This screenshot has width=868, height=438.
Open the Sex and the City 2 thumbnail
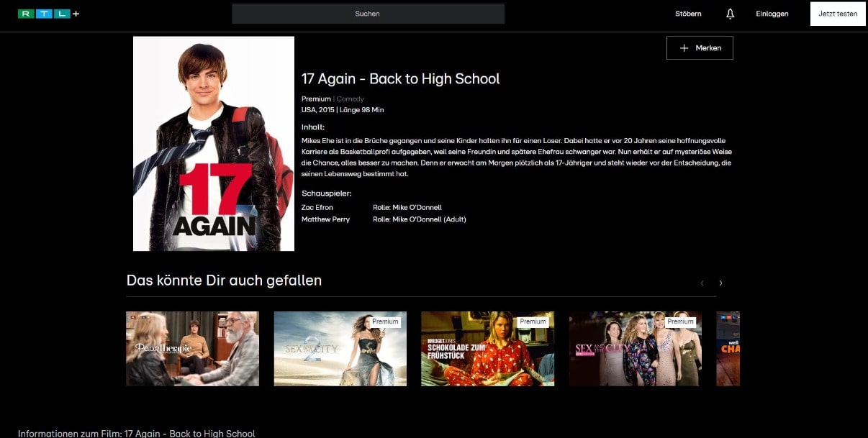(340, 349)
